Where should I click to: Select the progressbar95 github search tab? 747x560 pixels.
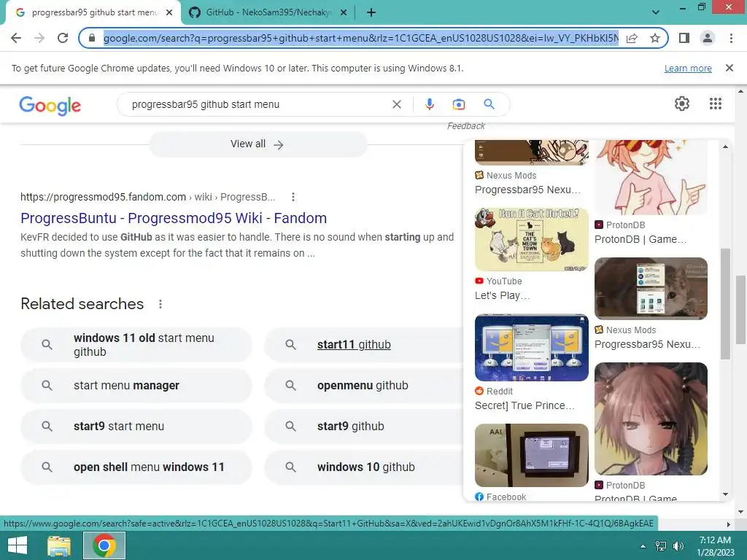94,13
